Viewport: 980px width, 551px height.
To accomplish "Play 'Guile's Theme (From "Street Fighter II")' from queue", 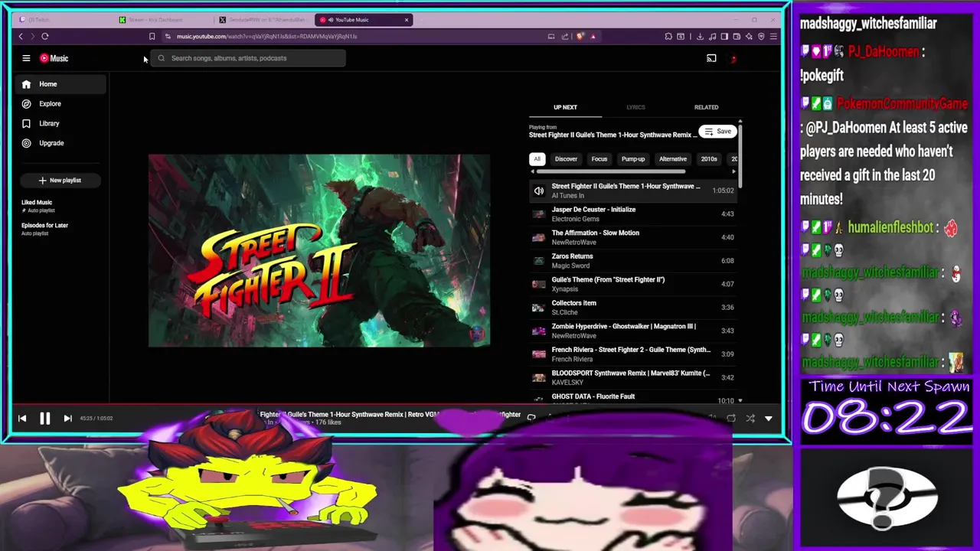I will 632,284.
